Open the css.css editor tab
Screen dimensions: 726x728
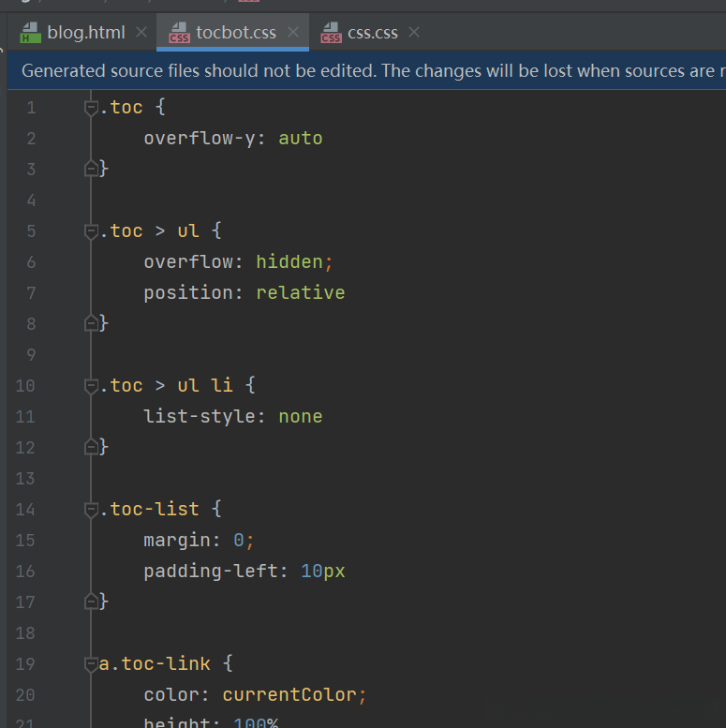[x=372, y=33]
